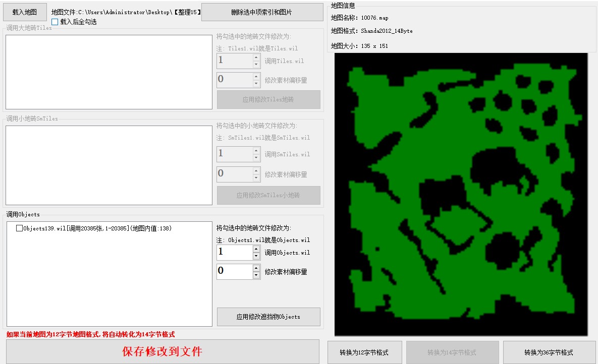Click the 调用Objects.wil number input field

point(234,253)
